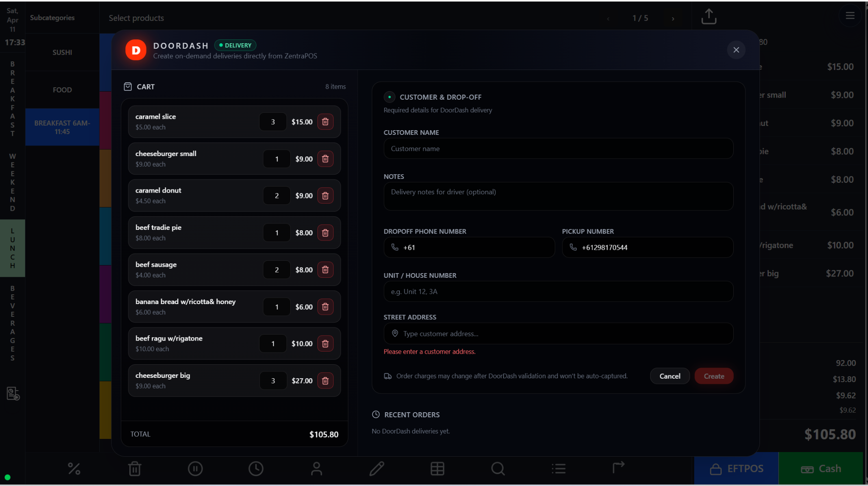Delete beef ragu w/rigatone from cart
Screen dimensions: 868x486
click(x=325, y=344)
